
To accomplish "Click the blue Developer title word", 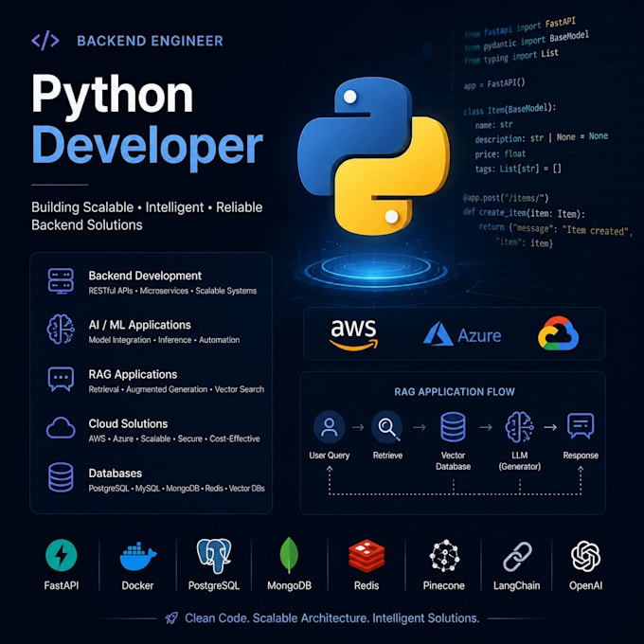I will [x=147, y=146].
